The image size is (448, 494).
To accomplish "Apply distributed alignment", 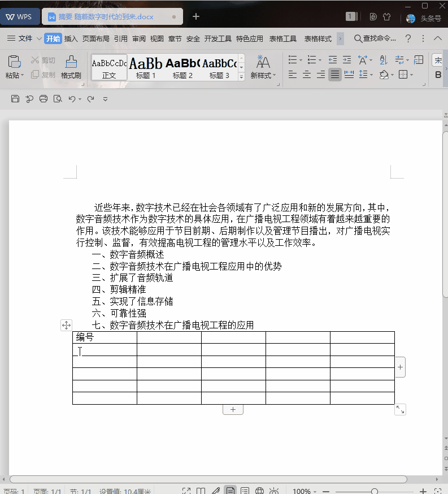I will click(x=349, y=75).
